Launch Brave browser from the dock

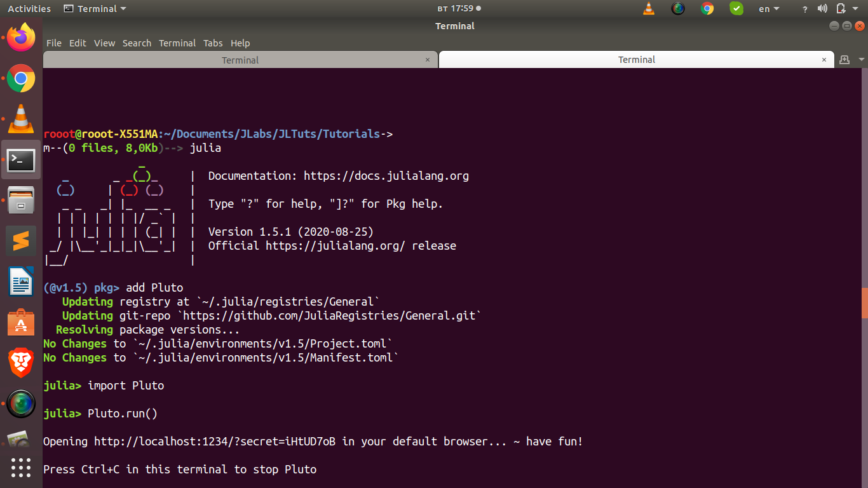[21, 362]
